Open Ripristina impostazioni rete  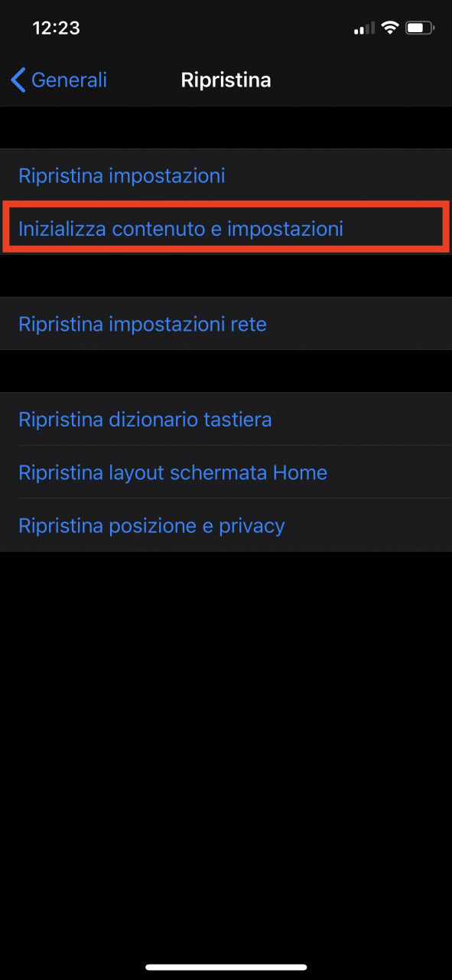pyautogui.click(x=226, y=324)
